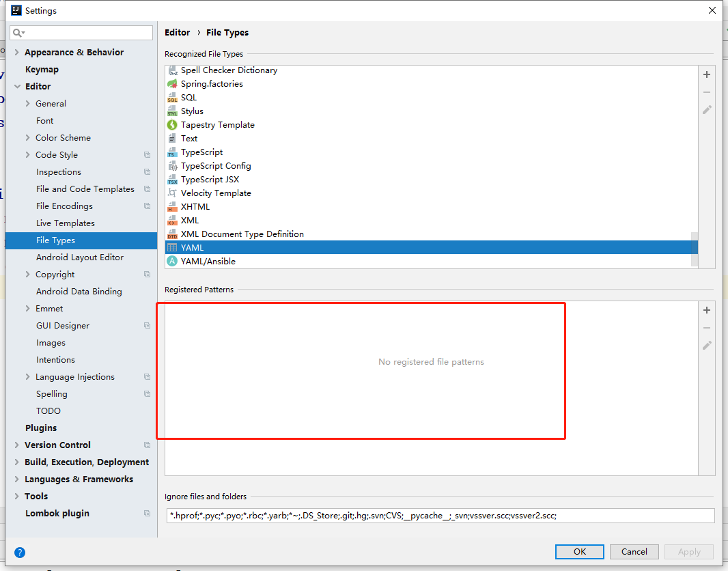Click the Tapestry Template green icon

[x=172, y=125]
